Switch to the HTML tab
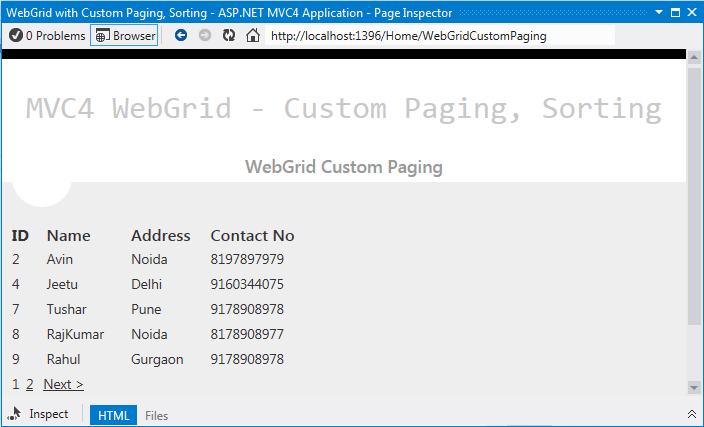This screenshot has width=704, height=427. 113,415
